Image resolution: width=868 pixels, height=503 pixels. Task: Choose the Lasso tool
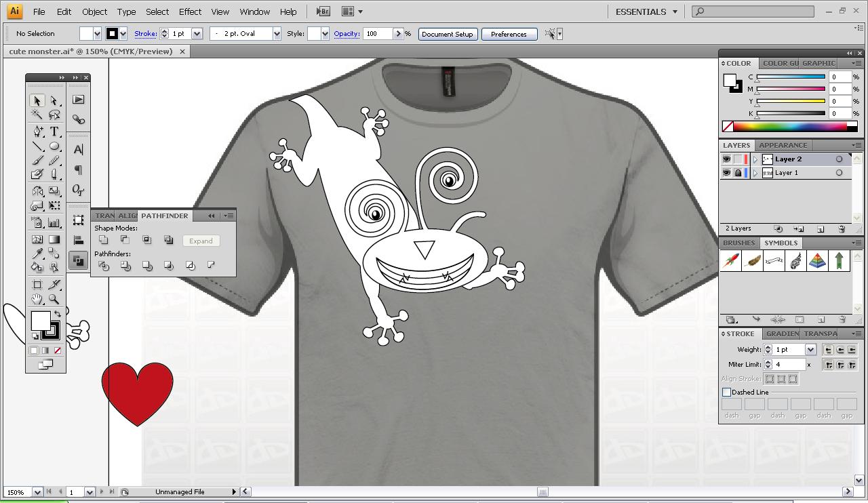(54, 115)
